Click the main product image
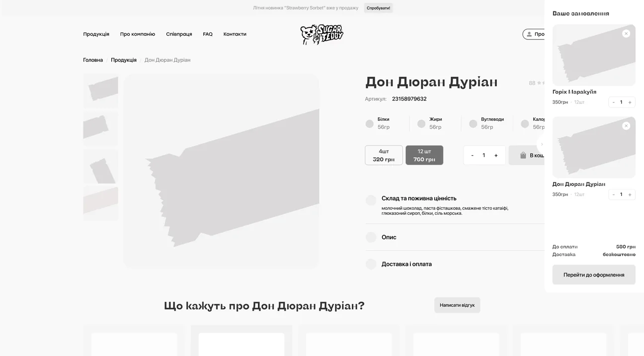Screen dimensions: 644x356 coord(221,172)
